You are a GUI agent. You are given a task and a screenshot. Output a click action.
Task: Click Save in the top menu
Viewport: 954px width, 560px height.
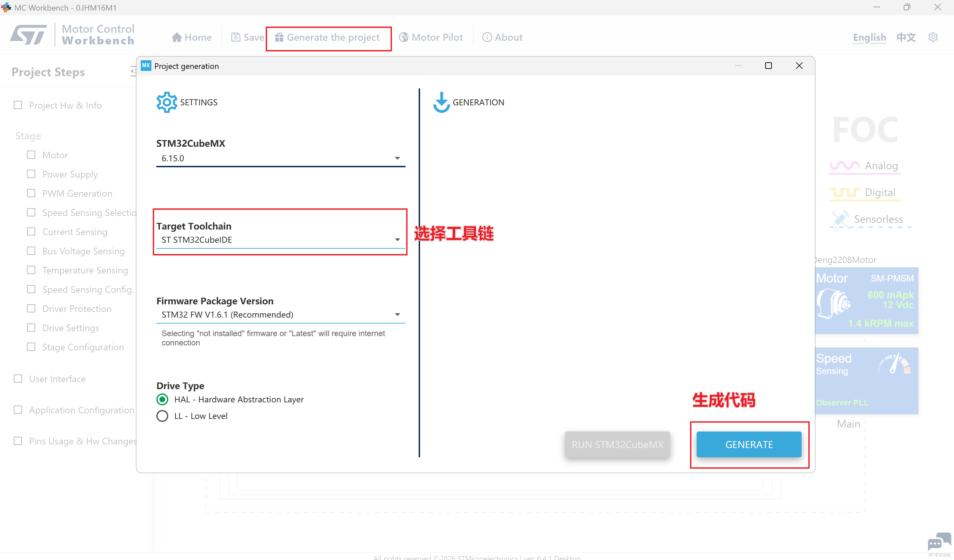[x=247, y=37]
